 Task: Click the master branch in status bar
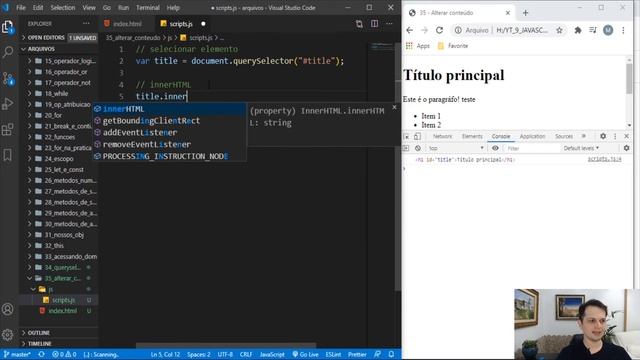click(17, 354)
